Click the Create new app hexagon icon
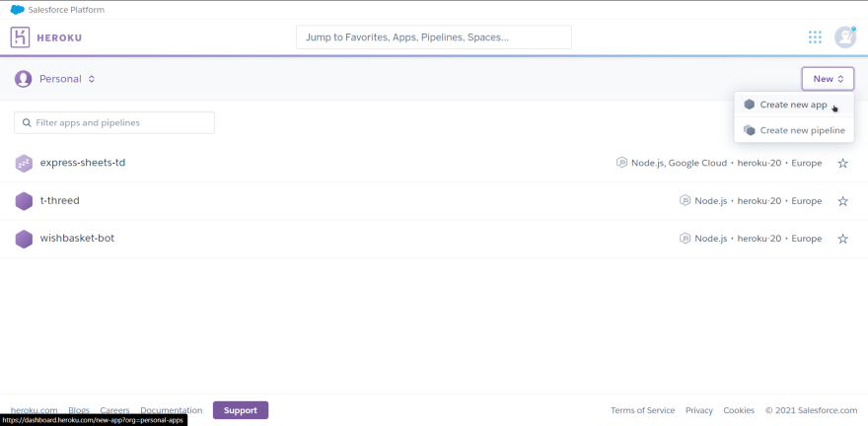The image size is (868, 426). (x=749, y=105)
